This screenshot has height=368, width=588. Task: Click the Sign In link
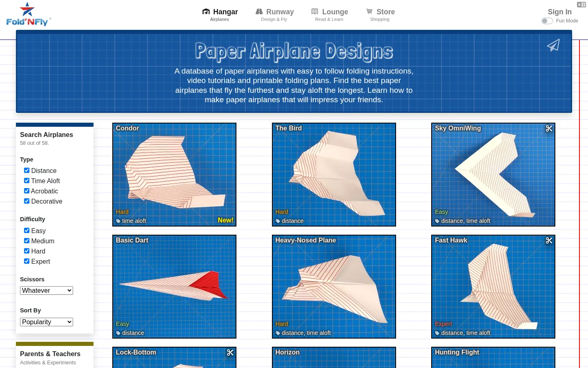559,12
